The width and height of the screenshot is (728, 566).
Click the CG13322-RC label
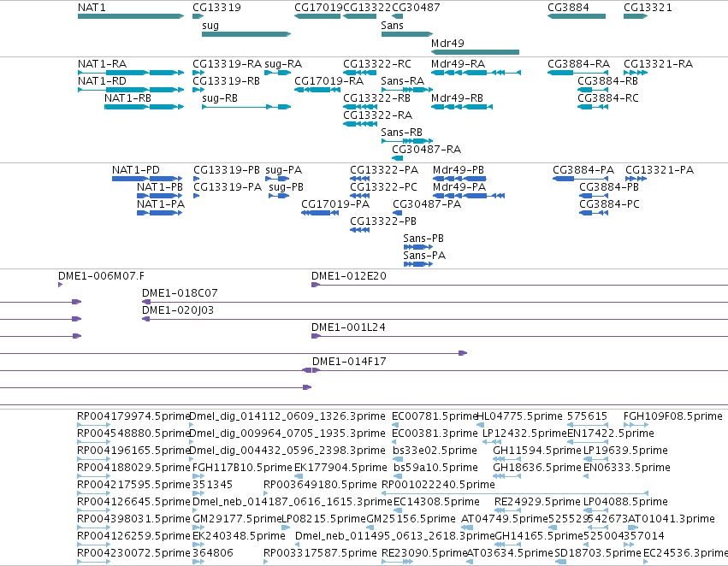coord(377,64)
